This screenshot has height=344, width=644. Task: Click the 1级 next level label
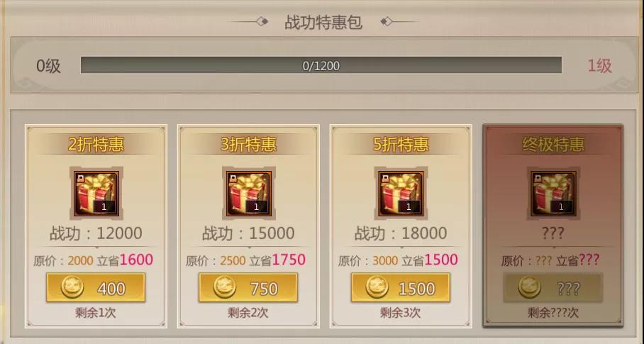[x=599, y=66]
